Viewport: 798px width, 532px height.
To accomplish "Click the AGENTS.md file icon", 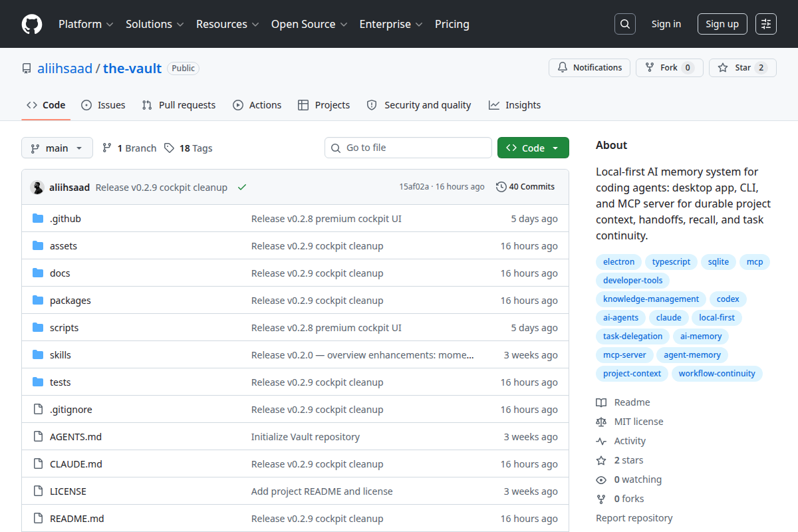I will point(38,437).
